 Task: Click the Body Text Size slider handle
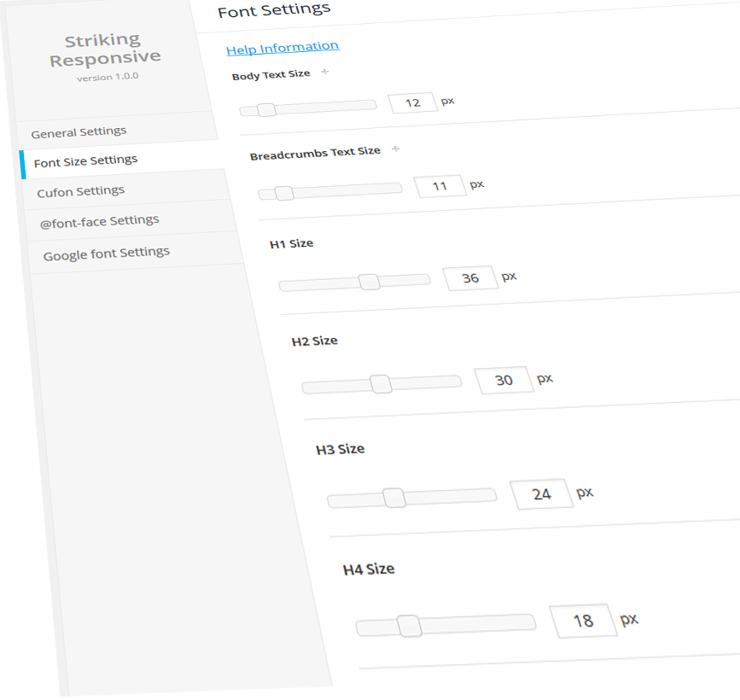[x=266, y=109]
